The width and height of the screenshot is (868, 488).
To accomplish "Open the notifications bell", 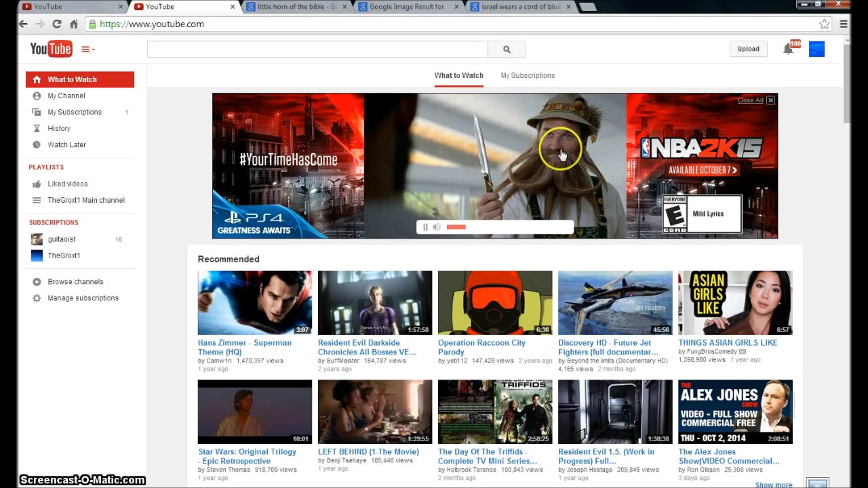I will click(788, 49).
